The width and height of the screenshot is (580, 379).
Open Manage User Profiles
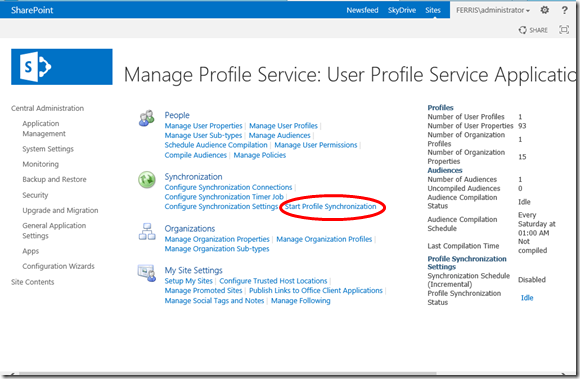[x=283, y=126]
